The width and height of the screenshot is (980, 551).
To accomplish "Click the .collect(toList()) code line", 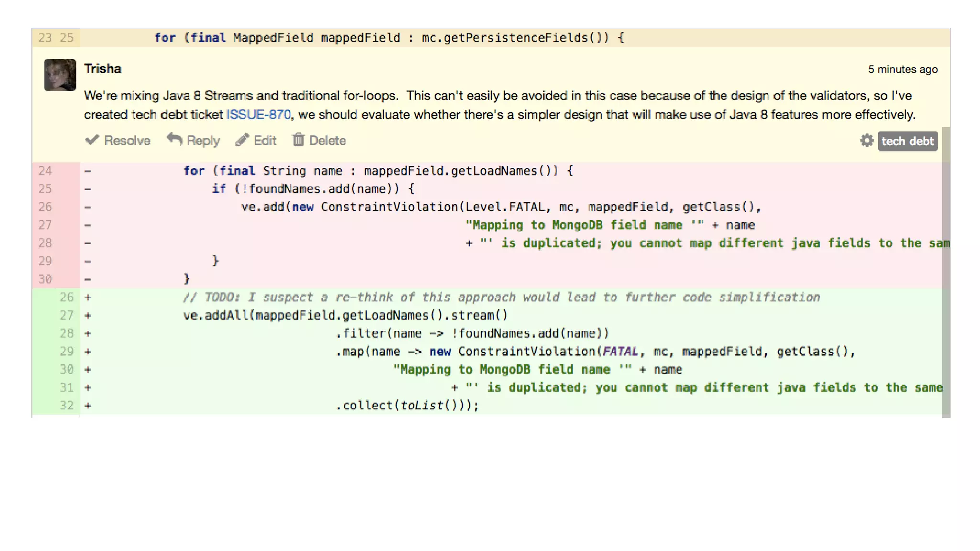I will point(407,406).
